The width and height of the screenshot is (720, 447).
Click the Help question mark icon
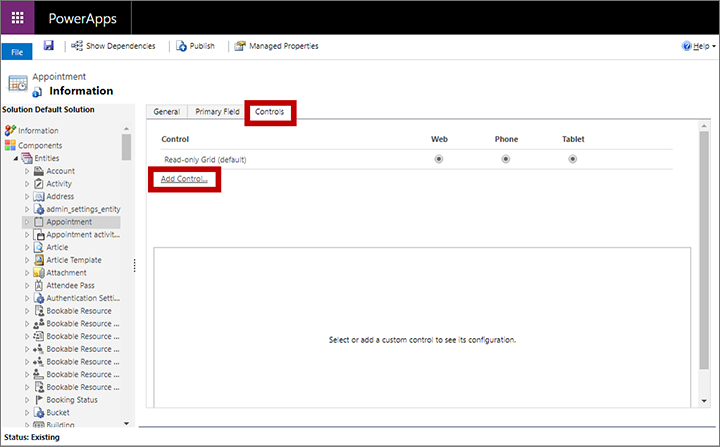tap(687, 46)
